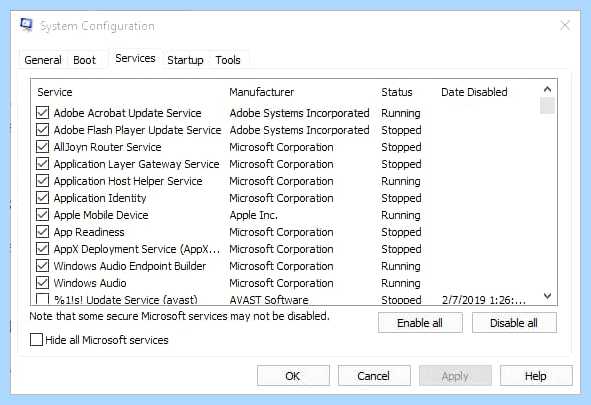This screenshot has width=591, height=405.
Task: Switch to the Startup tab
Action: pos(185,60)
